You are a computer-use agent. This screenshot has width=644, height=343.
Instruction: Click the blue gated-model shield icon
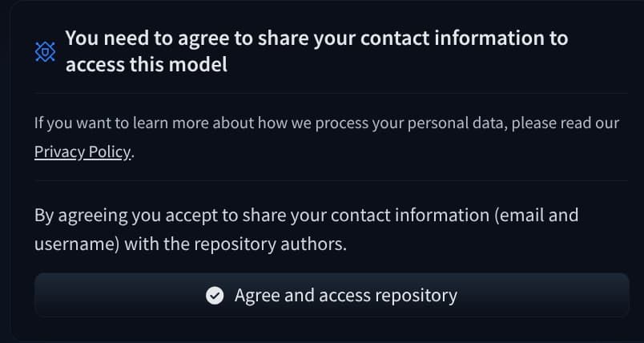tap(46, 52)
